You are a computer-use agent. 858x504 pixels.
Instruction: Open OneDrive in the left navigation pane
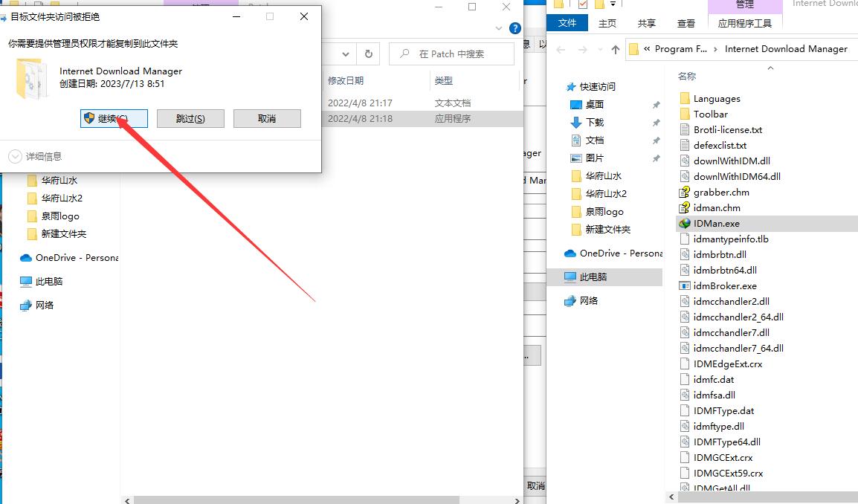74,258
